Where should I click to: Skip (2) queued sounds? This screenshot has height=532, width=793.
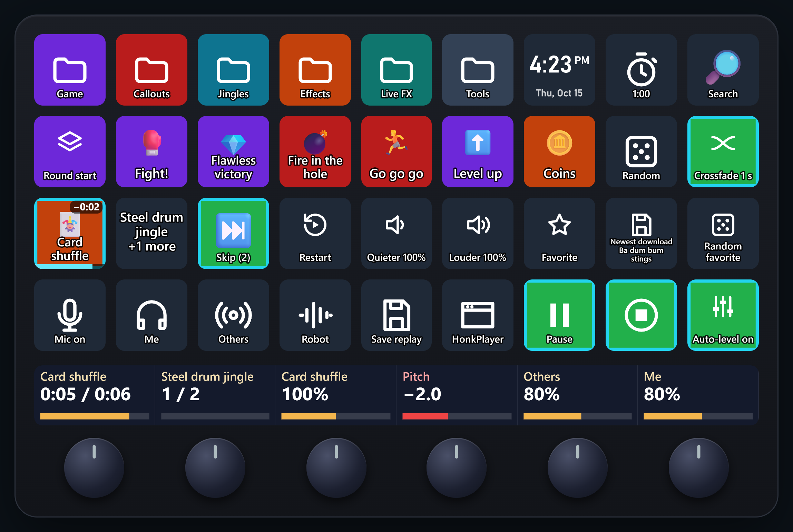tap(233, 233)
